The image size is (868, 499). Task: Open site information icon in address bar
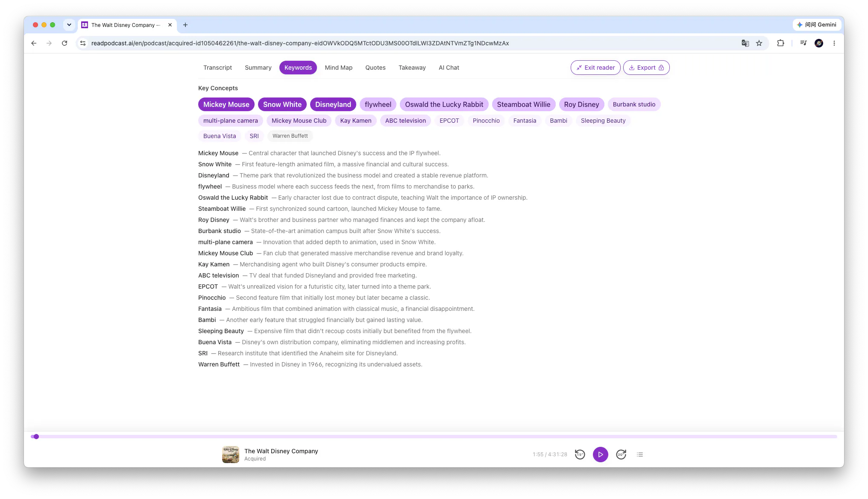click(x=83, y=43)
